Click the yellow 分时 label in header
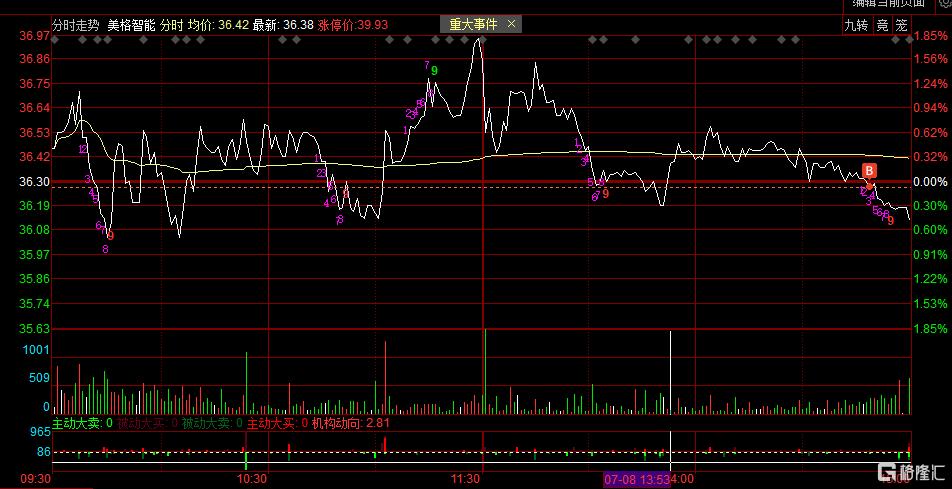The height and width of the screenshot is (489, 952). tap(172, 25)
